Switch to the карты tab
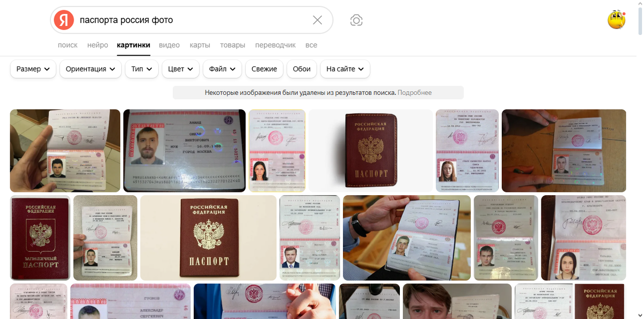Screen dimensions: 644x319 click(200, 45)
